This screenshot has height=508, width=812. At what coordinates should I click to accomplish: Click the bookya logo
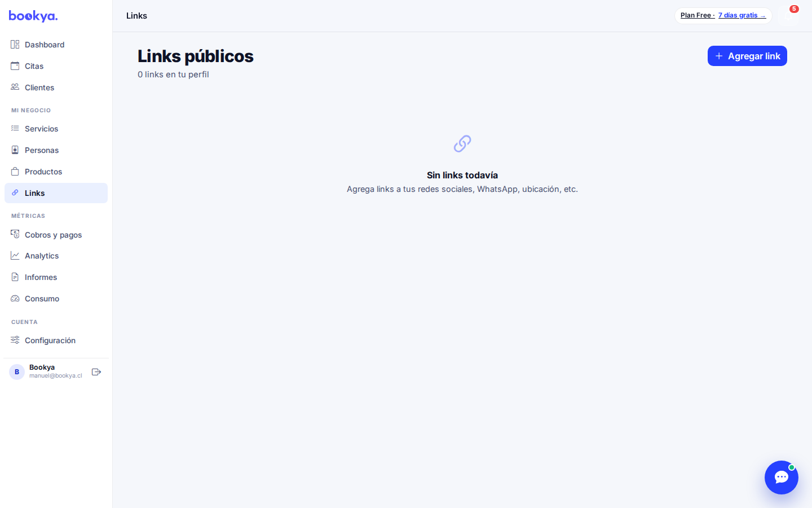coord(33,16)
